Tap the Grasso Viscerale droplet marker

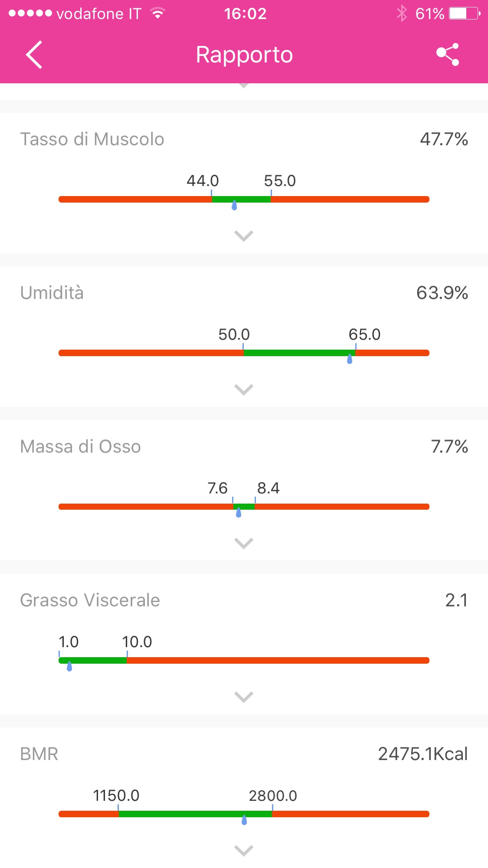(69, 666)
